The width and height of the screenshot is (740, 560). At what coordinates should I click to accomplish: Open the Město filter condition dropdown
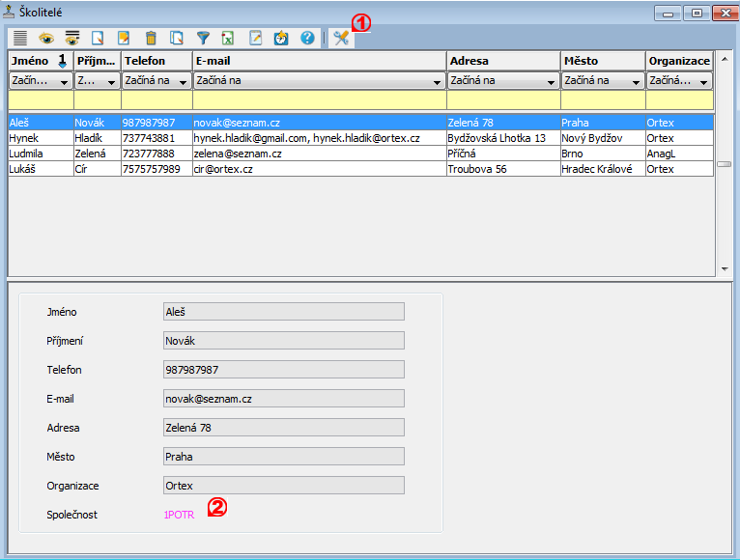[635, 81]
